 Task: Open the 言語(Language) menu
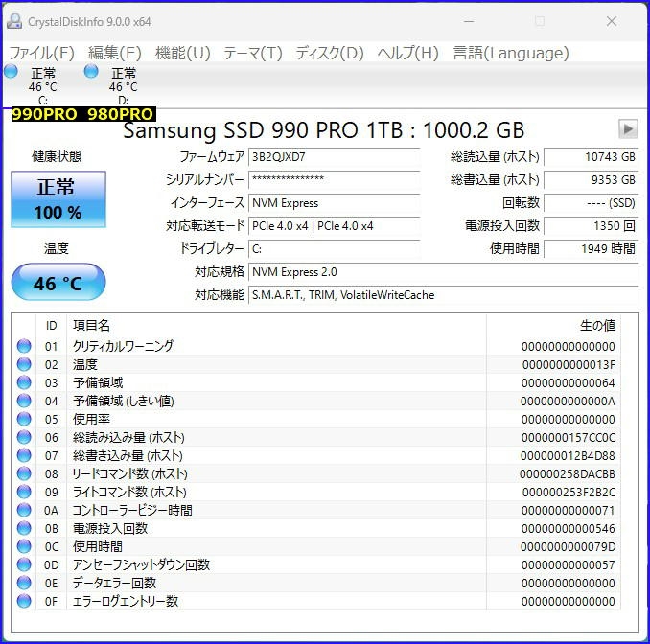(x=511, y=53)
